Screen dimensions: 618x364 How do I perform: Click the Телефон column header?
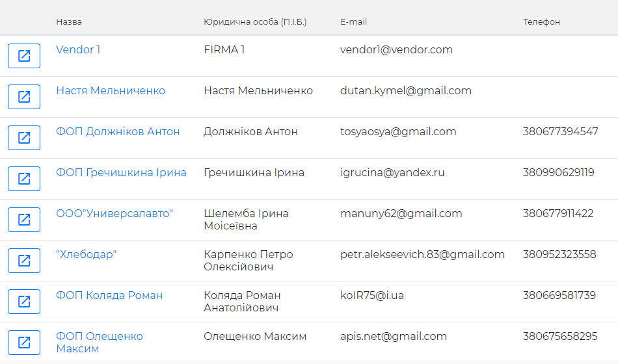541,22
